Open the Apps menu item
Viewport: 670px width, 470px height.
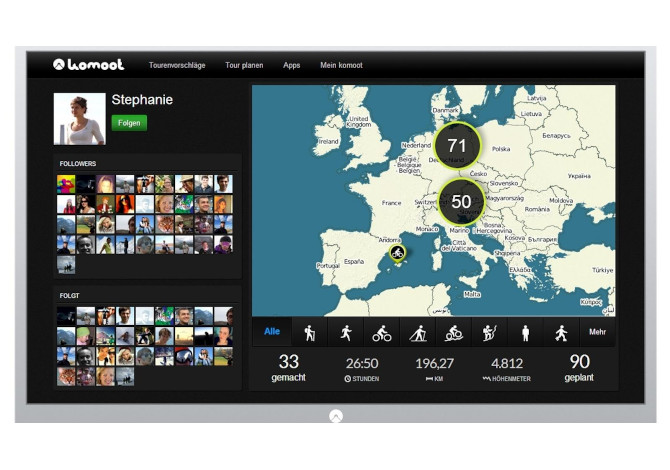pyautogui.click(x=291, y=66)
